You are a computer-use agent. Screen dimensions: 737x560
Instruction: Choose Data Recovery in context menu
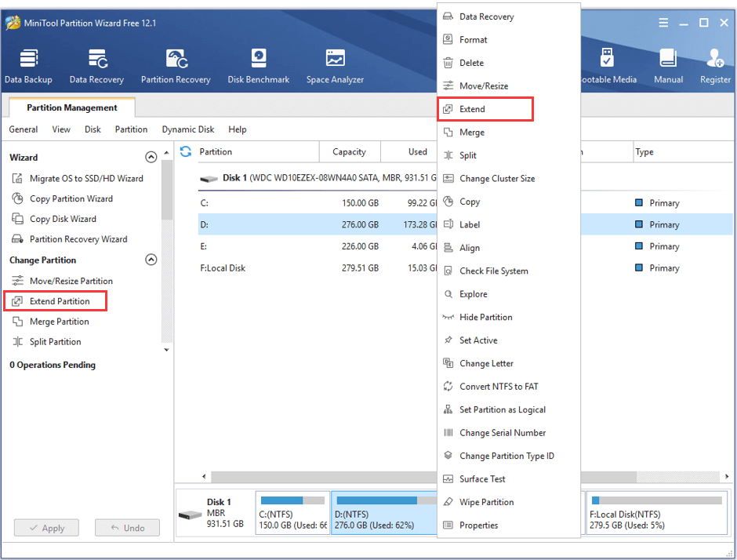pos(509,16)
